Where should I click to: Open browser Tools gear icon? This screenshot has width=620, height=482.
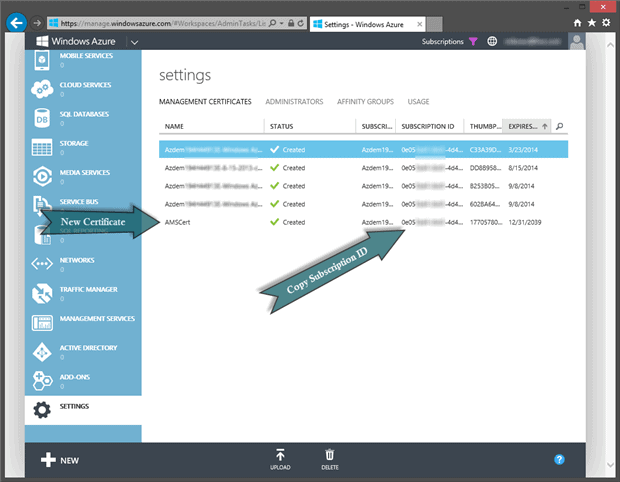(x=606, y=23)
